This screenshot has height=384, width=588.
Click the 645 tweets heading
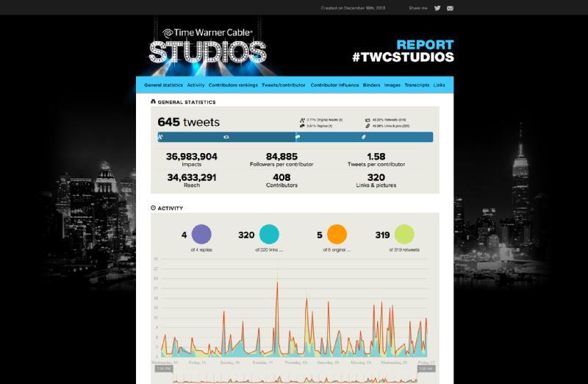tap(189, 122)
